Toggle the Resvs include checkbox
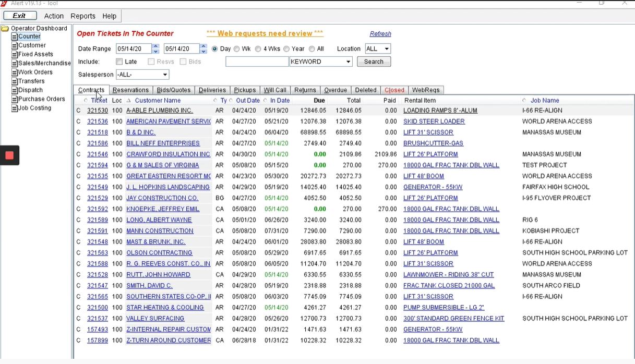This screenshot has width=635, height=364. pyautogui.click(x=151, y=62)
